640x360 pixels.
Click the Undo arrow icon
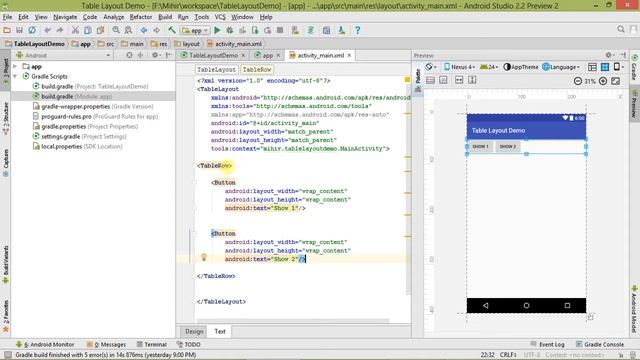tap(48, 30)
